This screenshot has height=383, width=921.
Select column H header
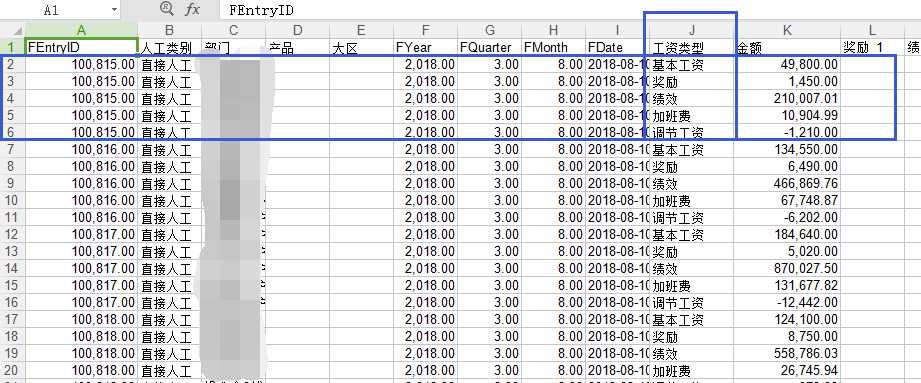(x=553, y=30)
